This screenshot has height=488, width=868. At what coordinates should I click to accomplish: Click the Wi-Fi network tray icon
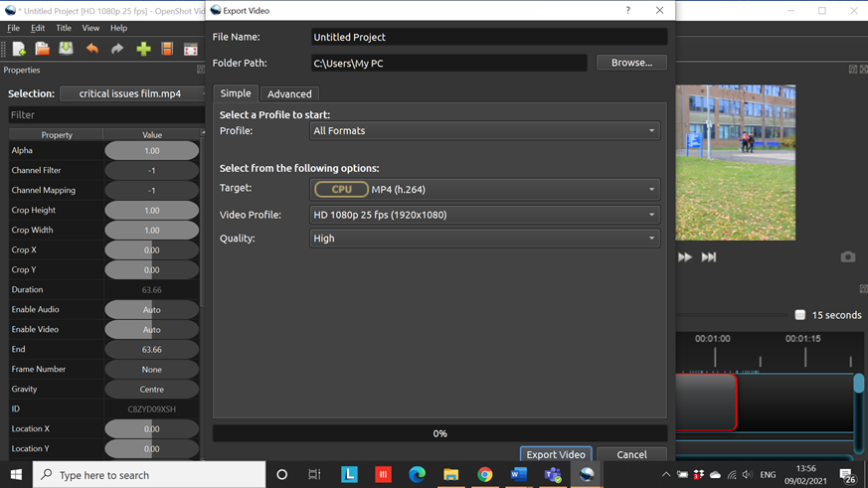[x=732, y=475]
